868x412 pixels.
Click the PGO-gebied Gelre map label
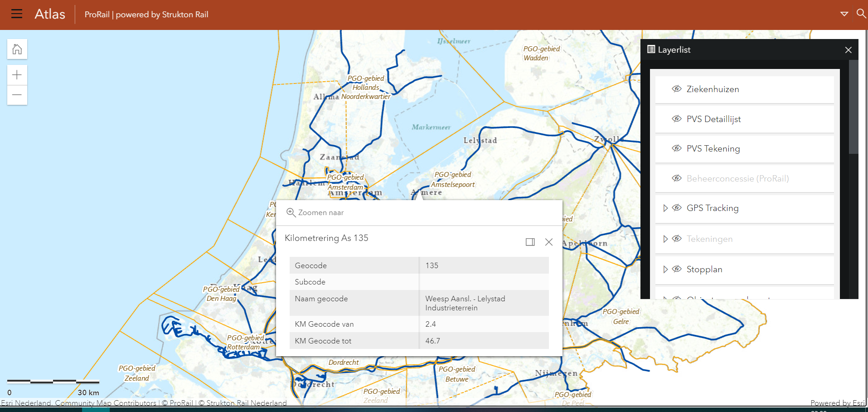(x=621, y=317)
